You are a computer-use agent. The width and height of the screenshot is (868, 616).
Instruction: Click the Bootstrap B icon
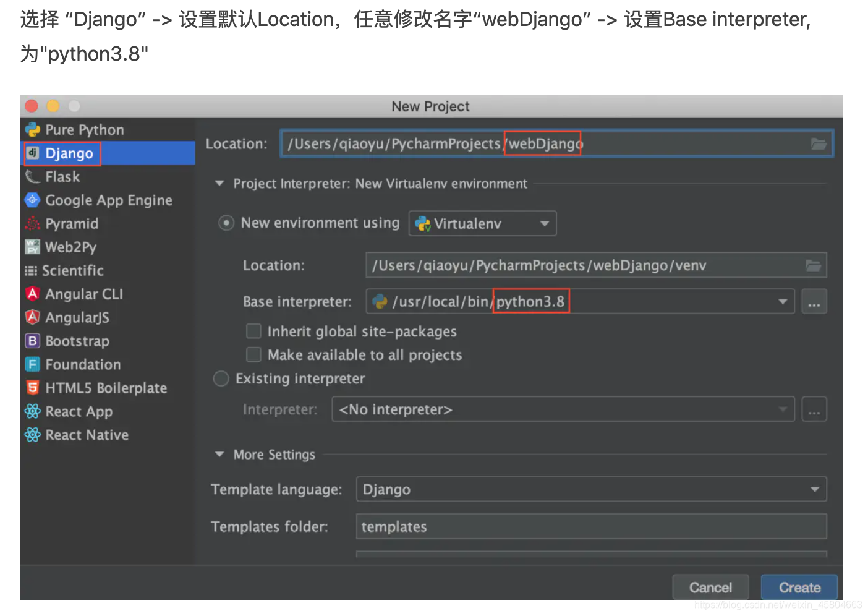point(32,341)
